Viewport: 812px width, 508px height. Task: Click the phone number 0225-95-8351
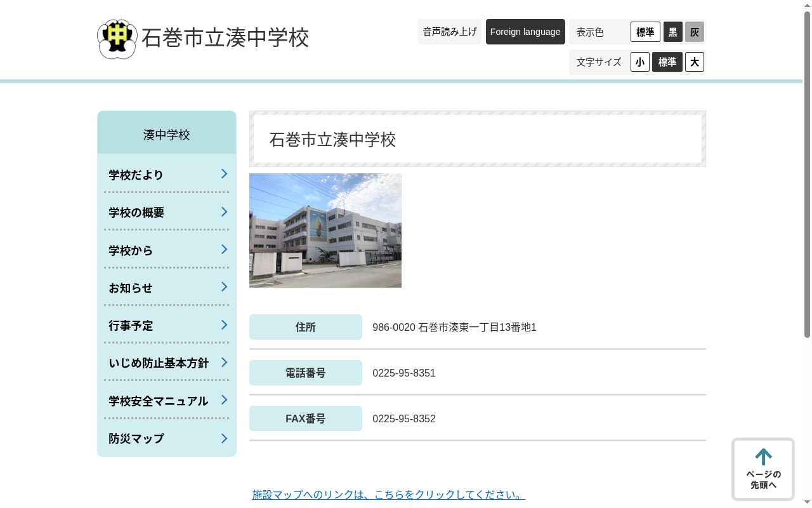(x=404, y=373)
